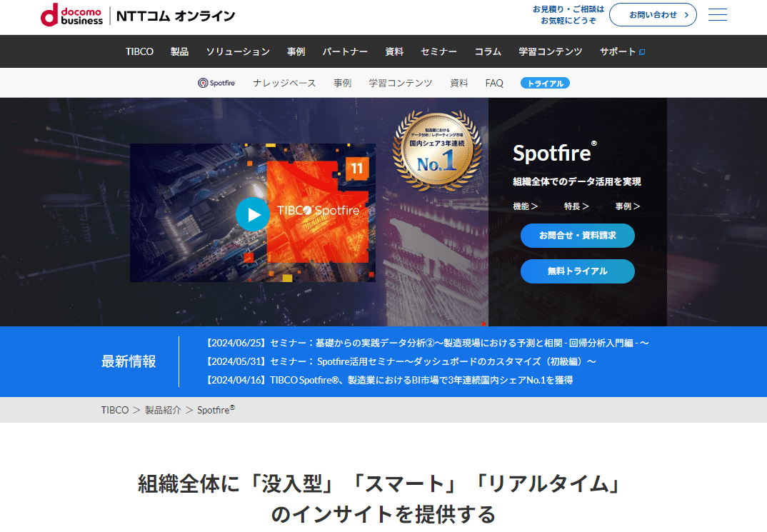Follow the 機能 > link in the hero panel
The height and width of the screenshot is (532, 767).
[x=526, y=206]
